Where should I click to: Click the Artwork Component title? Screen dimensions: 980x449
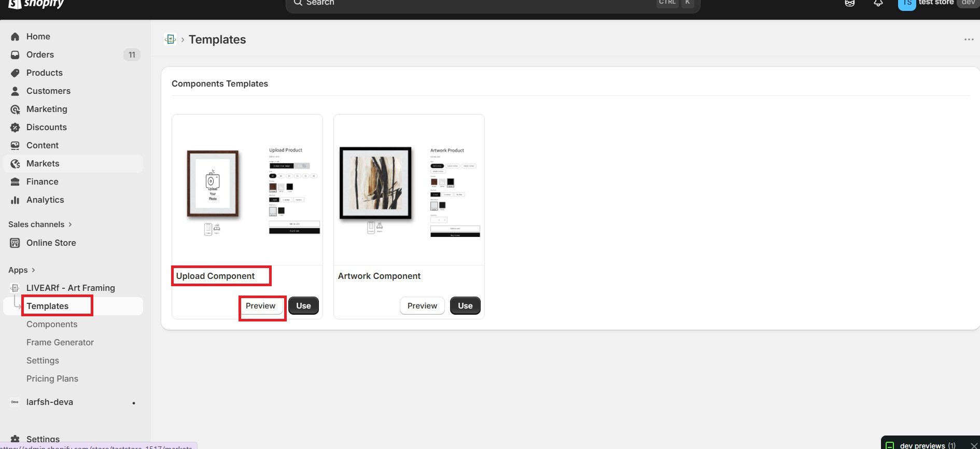click(x=379, y=276)
